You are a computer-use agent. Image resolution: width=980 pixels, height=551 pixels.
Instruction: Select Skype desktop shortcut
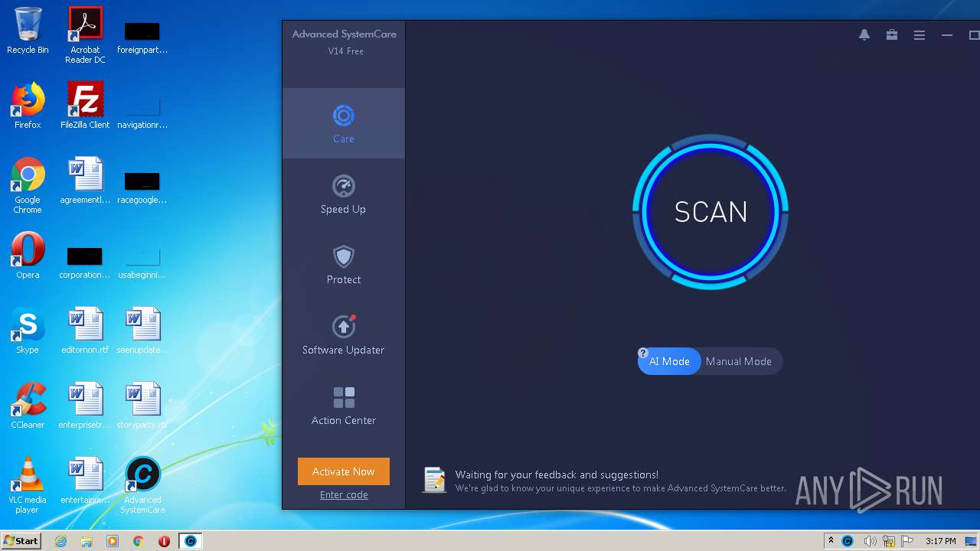[x=28, y=331]
